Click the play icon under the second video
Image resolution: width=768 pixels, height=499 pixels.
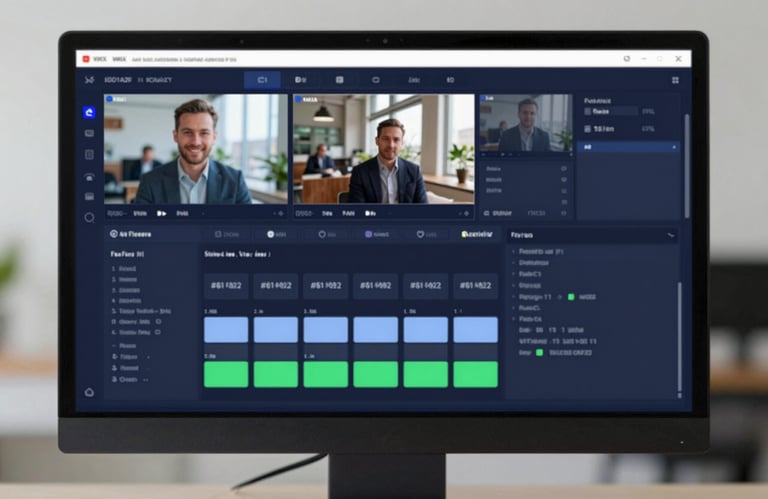pyautogui.click(x=370, y=214)
